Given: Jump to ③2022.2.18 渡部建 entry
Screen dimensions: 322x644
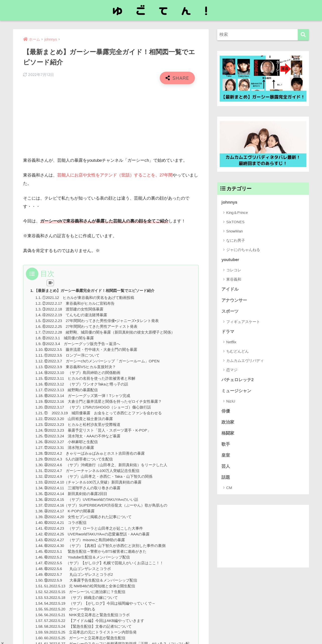Looking at the screenshot, I should (69, 309).
